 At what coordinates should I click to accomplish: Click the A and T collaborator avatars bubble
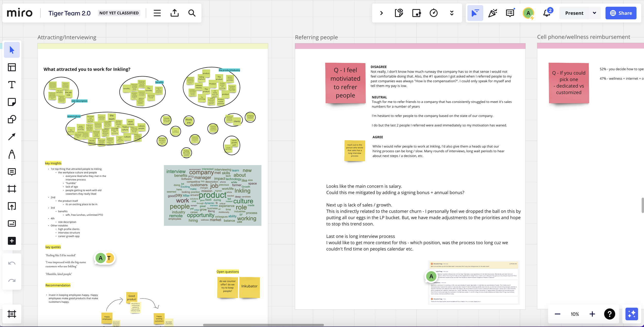tap(105, 258)
